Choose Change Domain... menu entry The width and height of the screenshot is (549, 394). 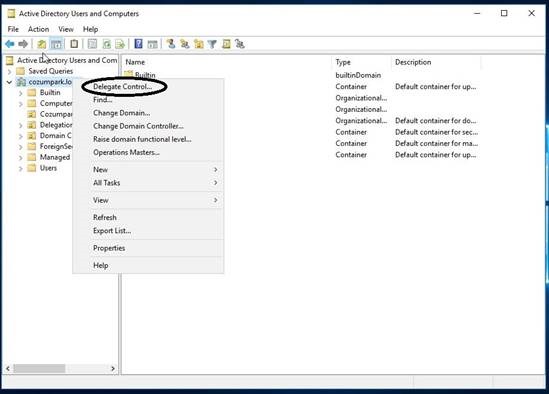(x=121, y=113)
